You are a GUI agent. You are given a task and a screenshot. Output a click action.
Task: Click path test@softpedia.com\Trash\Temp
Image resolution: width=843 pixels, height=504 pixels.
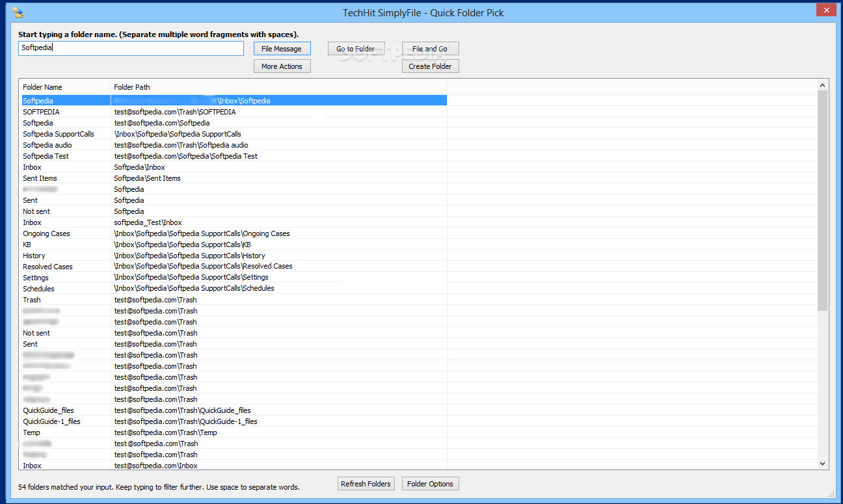(166, 432)
